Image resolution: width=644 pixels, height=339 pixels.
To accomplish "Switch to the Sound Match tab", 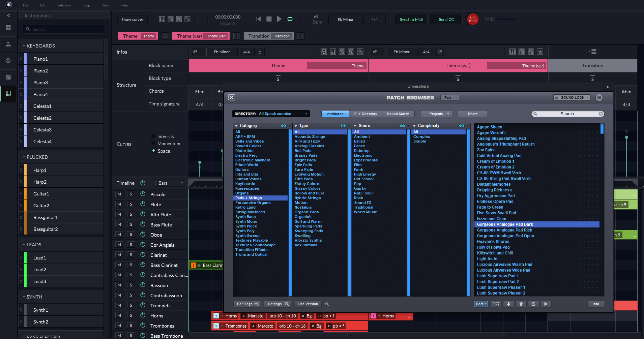I will click(x=398, y=114).
